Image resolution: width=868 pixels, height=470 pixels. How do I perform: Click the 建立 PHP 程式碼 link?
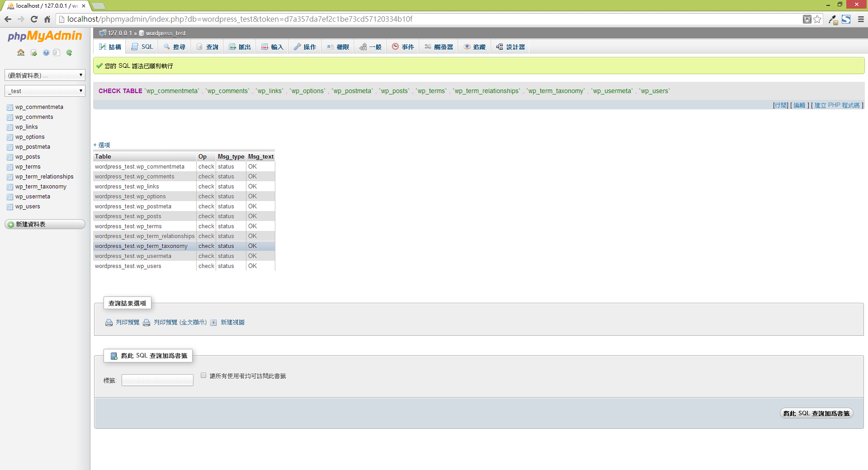[x=837, y=105]
